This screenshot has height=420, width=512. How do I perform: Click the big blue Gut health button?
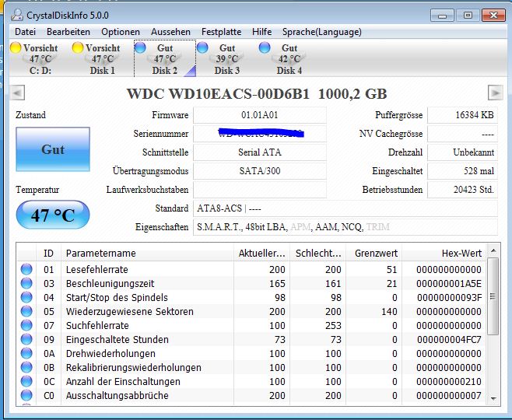tap(53, 149)
